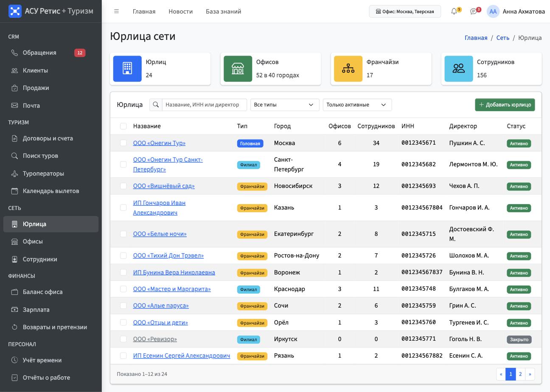Click the Туроператоры airplane icon
This screenshot has height=392, width=550.
point(14,174)
